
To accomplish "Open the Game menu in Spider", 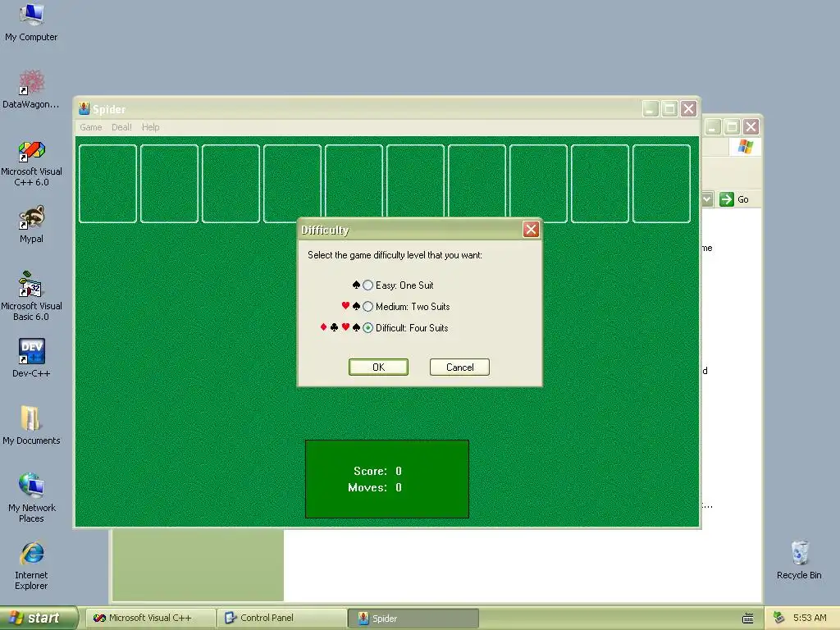I will 90,127.
